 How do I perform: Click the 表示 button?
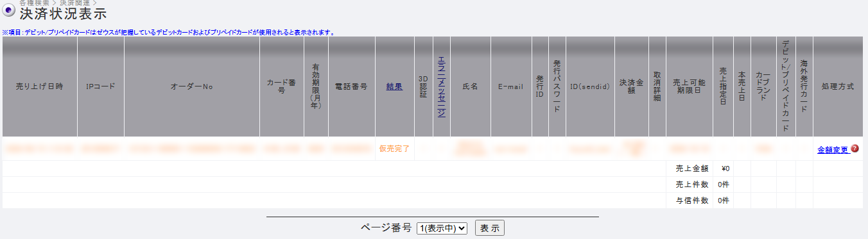coord(490,227)
